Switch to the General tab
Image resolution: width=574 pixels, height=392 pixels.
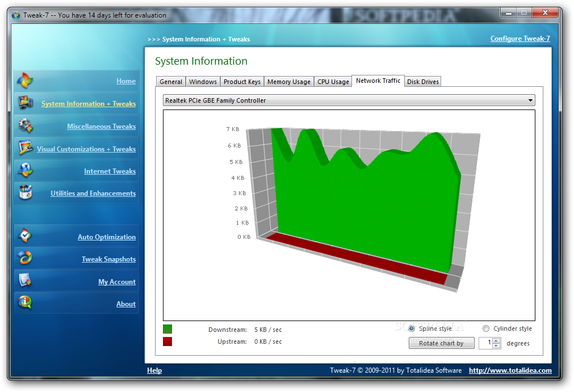click(171, 82)
